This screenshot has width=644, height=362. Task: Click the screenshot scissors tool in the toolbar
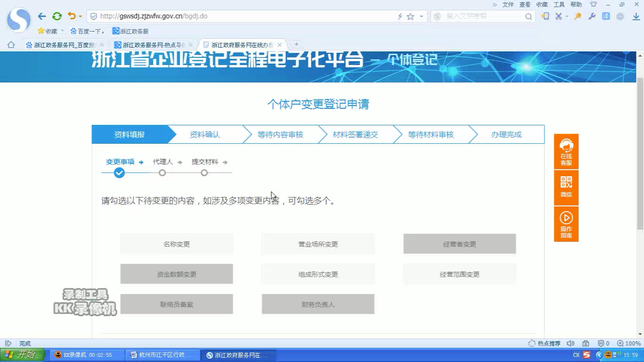click(x=558, y=16)
